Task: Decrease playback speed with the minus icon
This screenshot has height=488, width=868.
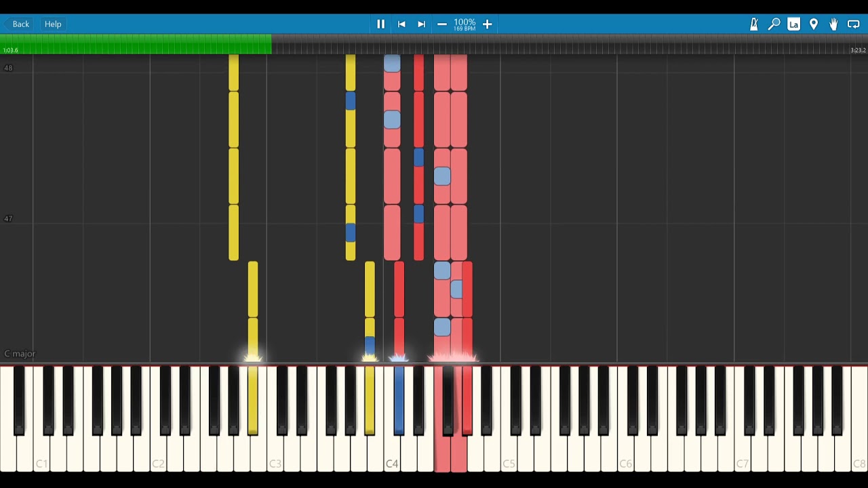Action: 442,24
